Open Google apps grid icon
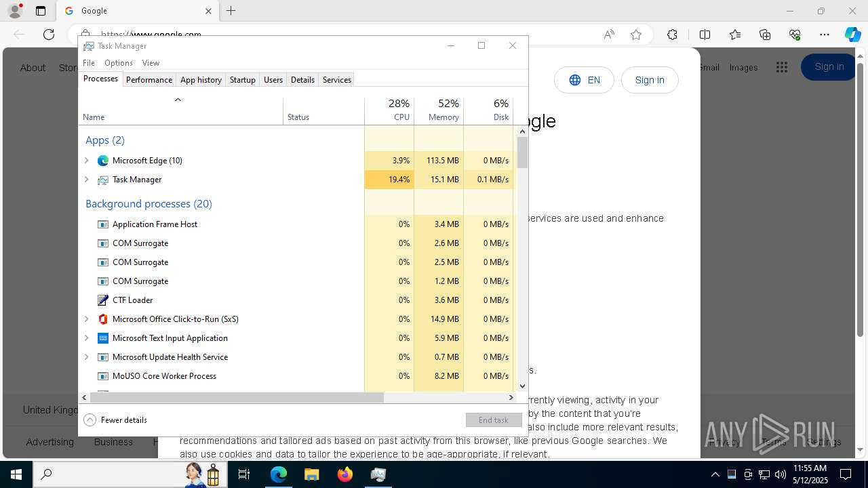The image size is (868, 488). point(782,67)
